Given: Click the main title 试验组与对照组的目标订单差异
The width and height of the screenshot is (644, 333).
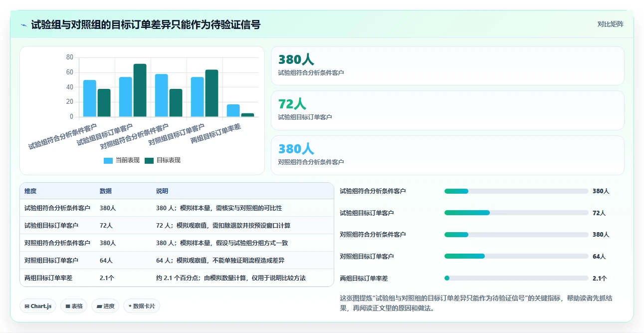Looking at the screenshot, I should tap(146, 24).
